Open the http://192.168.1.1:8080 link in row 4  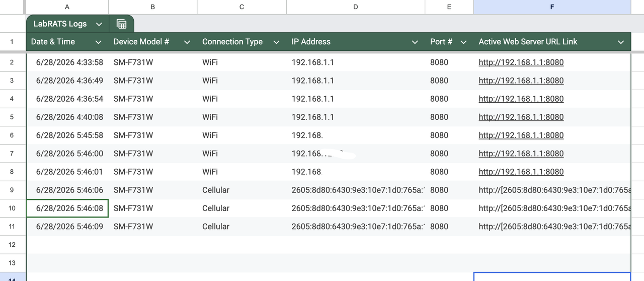coord(521,99)
